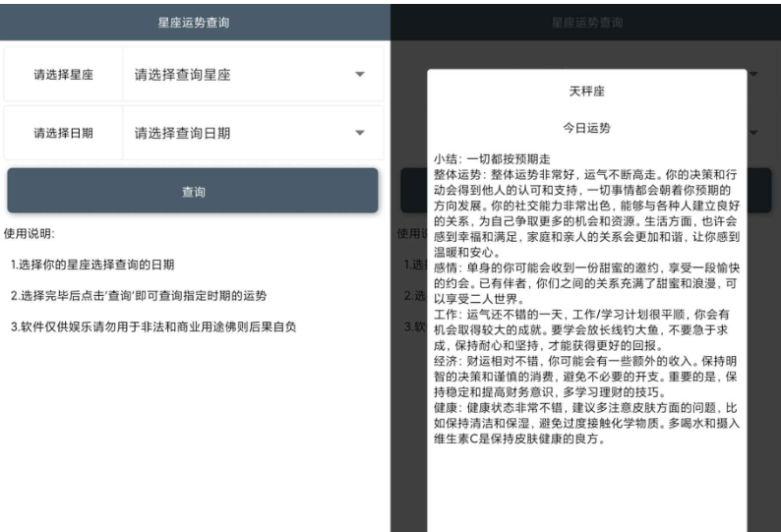The height and width of the screenshot is (532, 781).
Task: Click the 感情 fortune paragraph
Action: coord(585,286)
